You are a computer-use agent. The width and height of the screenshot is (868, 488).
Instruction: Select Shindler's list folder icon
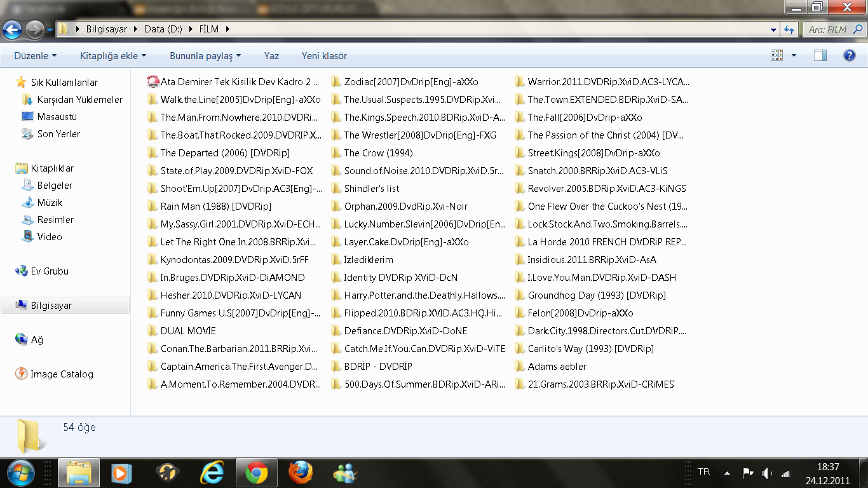tap(336, 189)
